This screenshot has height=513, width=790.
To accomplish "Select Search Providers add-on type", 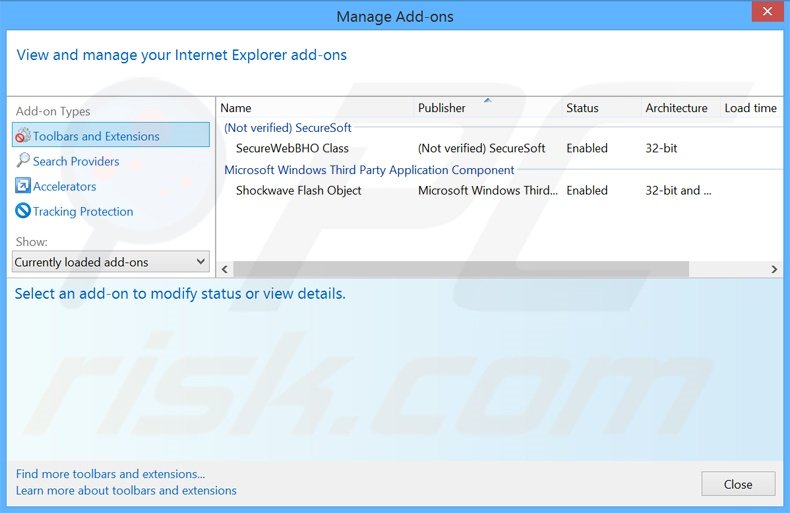I will (x=76, y=161).
